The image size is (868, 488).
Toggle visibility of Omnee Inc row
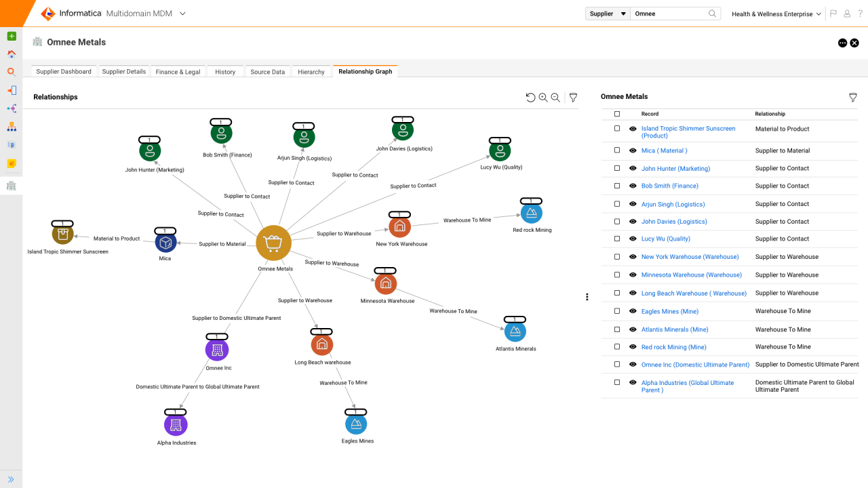(x=633, y=365)
